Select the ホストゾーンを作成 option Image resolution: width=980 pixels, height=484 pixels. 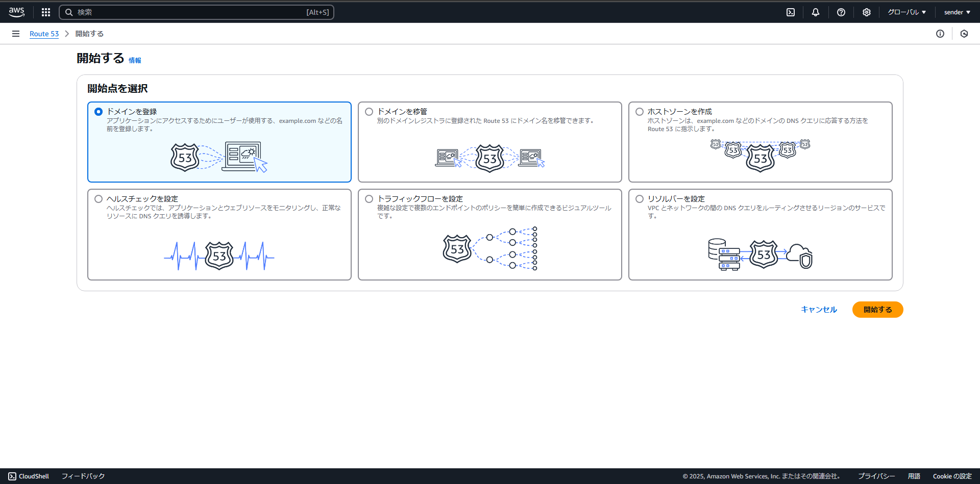pyautogui.click(x=640, y=111)
